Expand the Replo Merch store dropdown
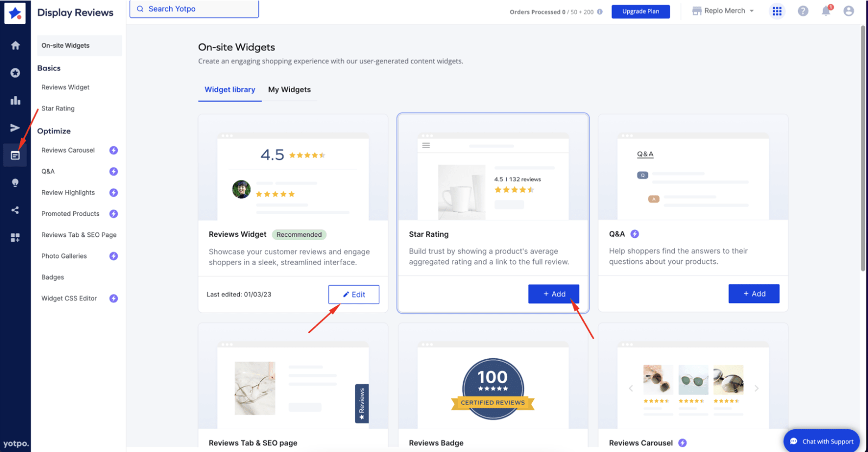 pos(723,11)
